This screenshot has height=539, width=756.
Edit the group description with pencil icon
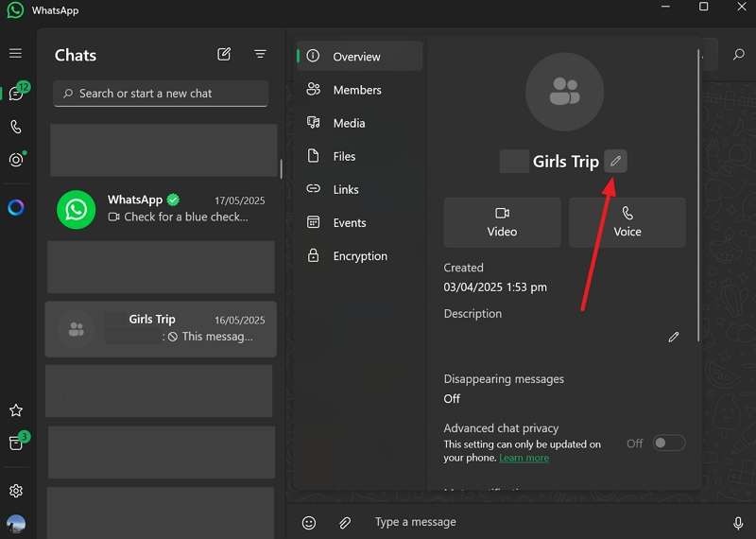click(673, 337)
